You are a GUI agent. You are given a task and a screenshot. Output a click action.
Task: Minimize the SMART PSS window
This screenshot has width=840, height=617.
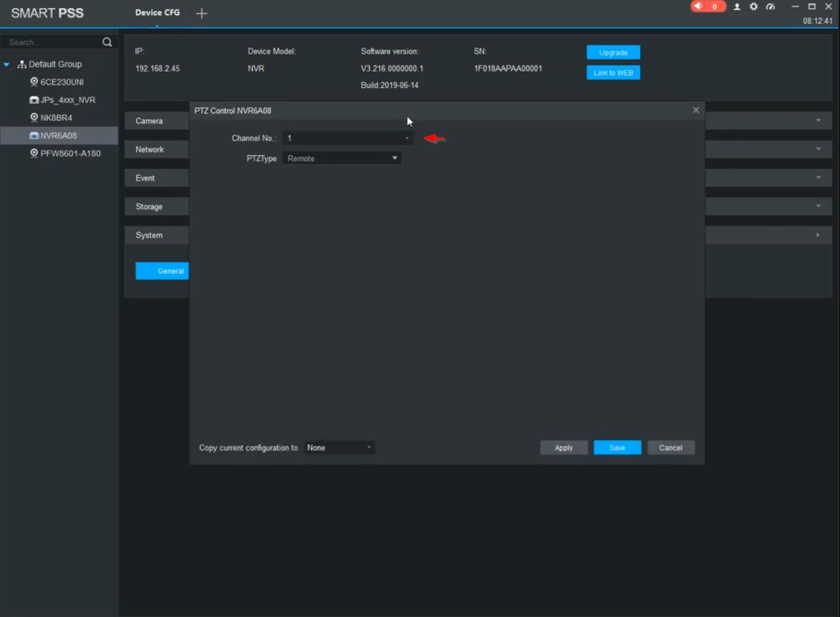click(x=796, y=7)
